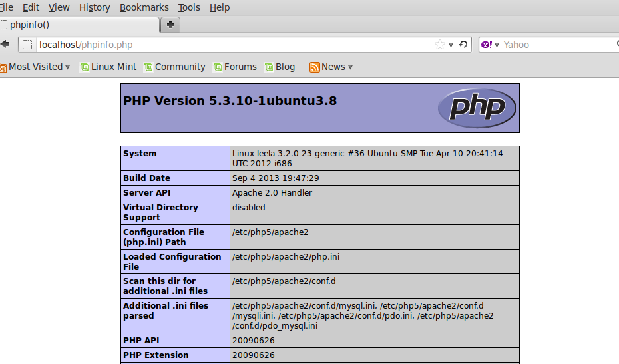Open the Edit menu
Image resolution: width=619 pixels, height=364 pixels.
pyautogui.click(x=31, y=7)
